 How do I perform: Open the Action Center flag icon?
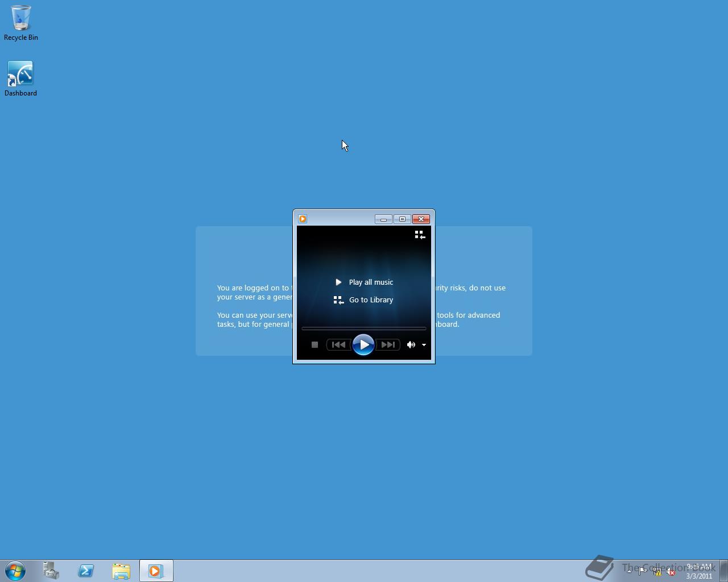tap(643, 571)
